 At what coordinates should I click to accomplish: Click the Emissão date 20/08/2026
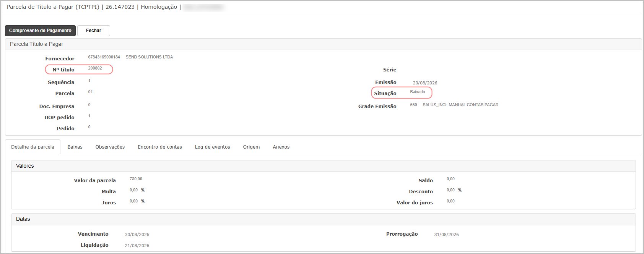(x=425, y=83)
